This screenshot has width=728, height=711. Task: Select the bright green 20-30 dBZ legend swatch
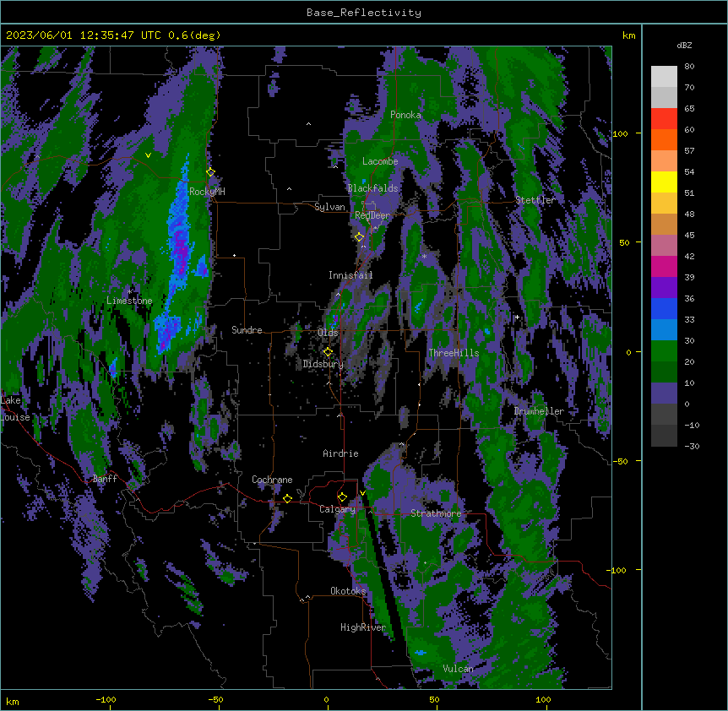coord(664,351)
